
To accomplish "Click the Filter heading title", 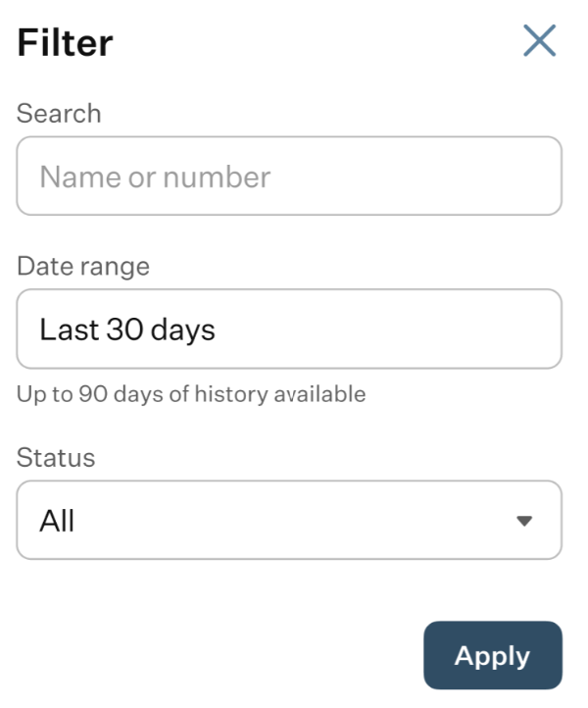I will (65, 42).
